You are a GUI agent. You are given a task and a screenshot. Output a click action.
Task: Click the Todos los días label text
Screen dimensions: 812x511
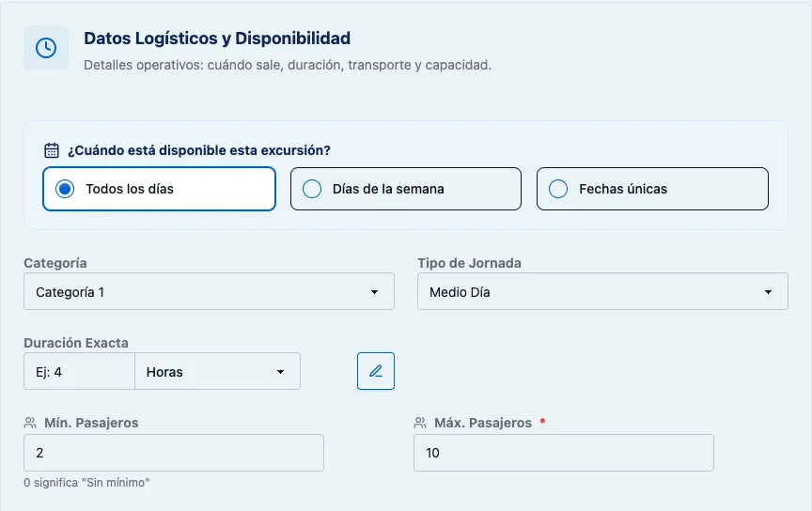pyautogui.click(x=130, y=189)
